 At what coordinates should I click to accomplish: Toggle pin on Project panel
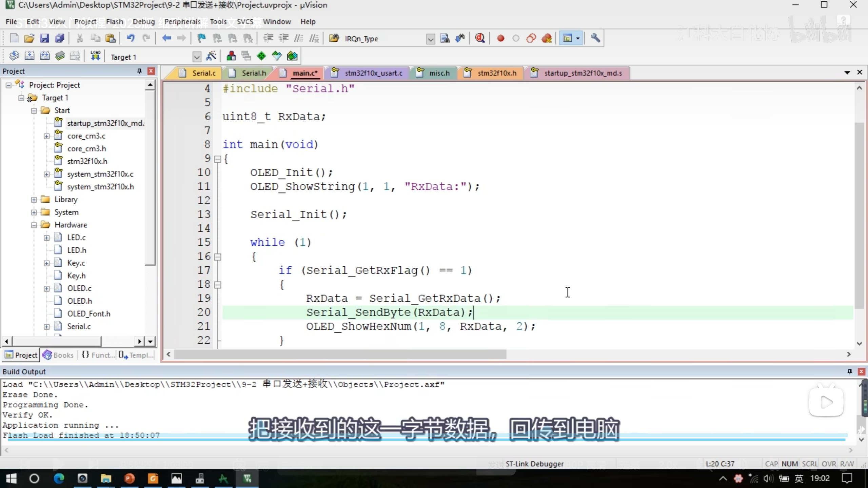pos(139,71)
